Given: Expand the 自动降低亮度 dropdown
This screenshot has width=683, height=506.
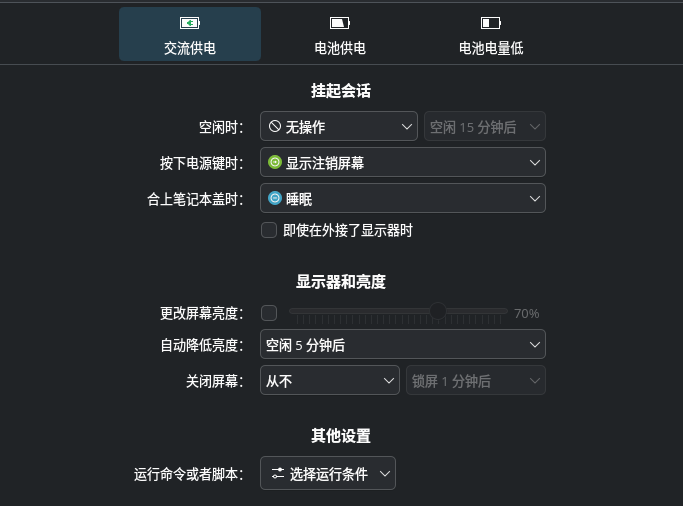Looking at the screenshot, I should pos(402,346).
